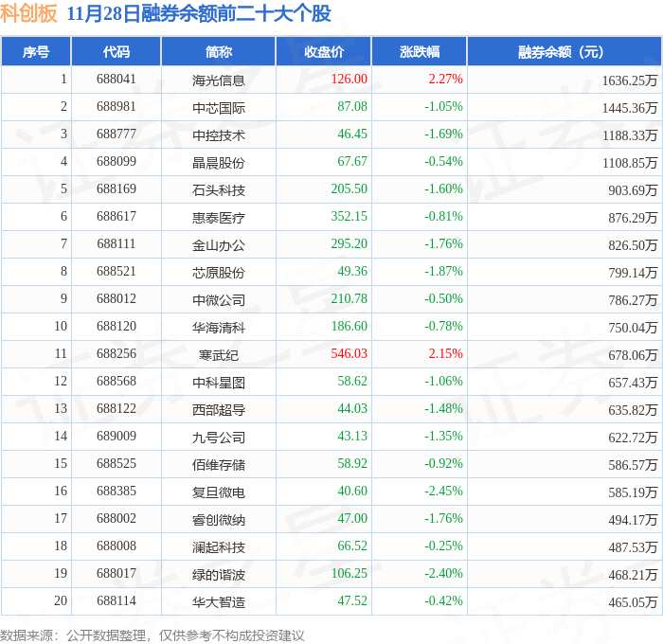
Task: Select closing price 87.08
Action: coord(352,107)
